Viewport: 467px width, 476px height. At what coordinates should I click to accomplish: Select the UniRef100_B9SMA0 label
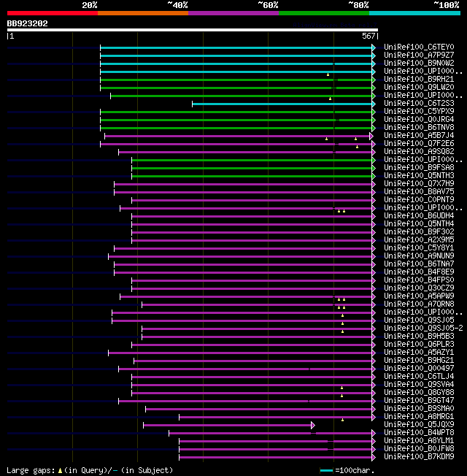(x=419, y=409)
